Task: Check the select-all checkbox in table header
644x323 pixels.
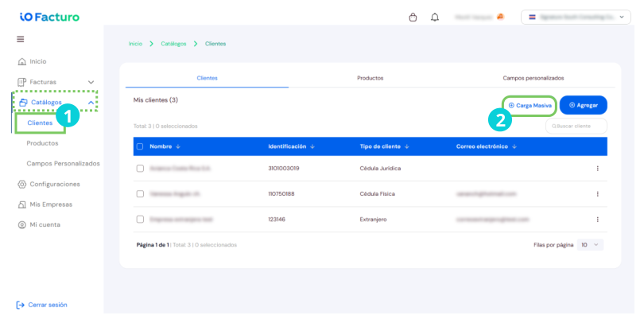Action: tap(140, 146)
